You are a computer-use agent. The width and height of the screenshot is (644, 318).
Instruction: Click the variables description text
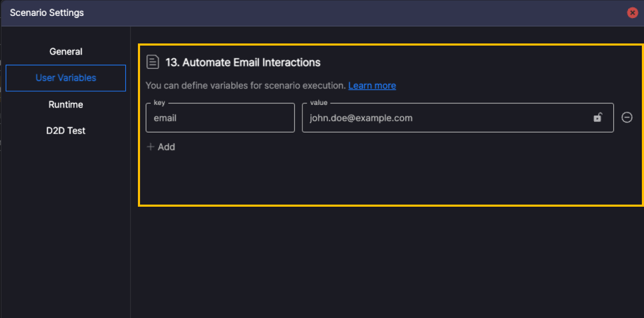(246, 85)
